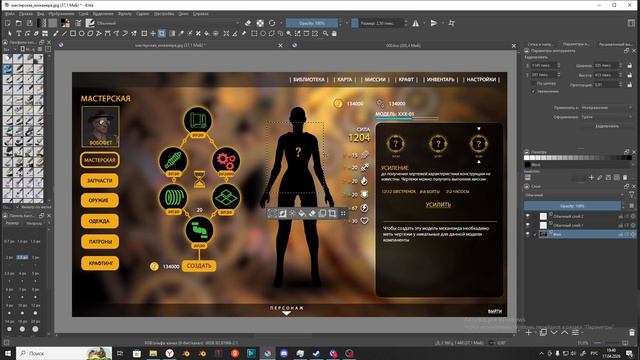Select the Zoom tool

[325, 33]
